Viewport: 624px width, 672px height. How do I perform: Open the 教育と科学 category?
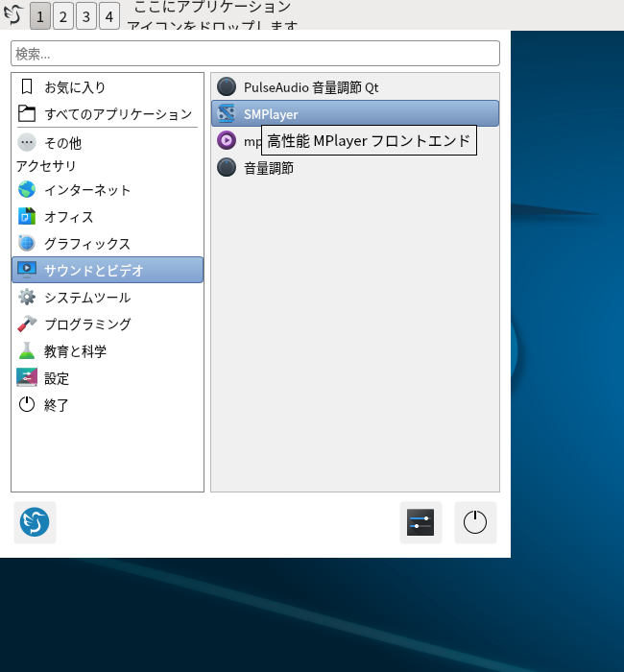[108, 351]
